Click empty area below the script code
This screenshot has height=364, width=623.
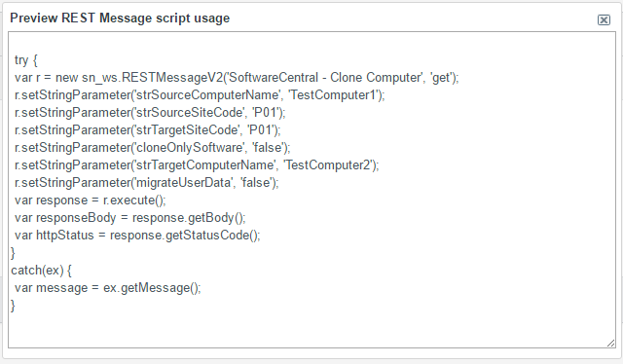point(311,328)
